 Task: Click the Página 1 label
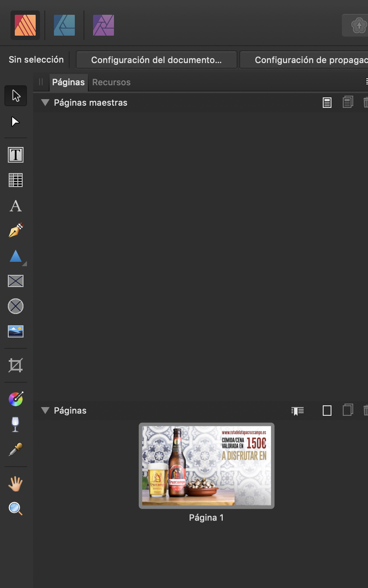point(207,518)
